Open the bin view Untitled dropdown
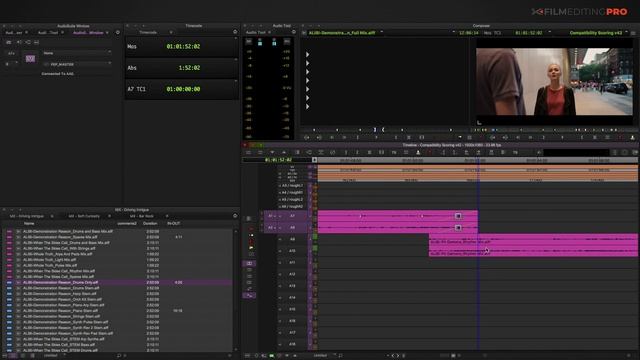640x360 pixels. point(53,356)
